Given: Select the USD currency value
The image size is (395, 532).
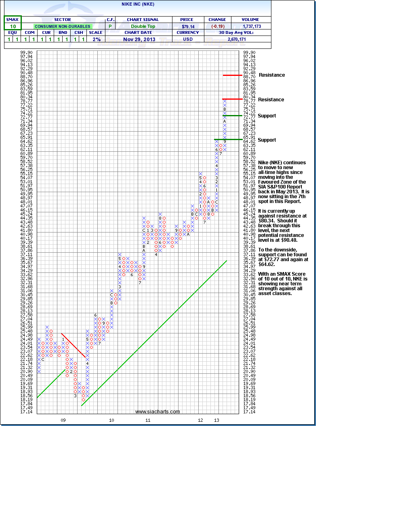Looking at the screenshot, I should tap(188, 40).
